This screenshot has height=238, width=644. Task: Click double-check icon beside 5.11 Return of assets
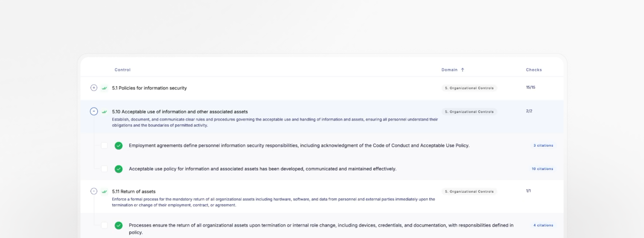point(105,192)
